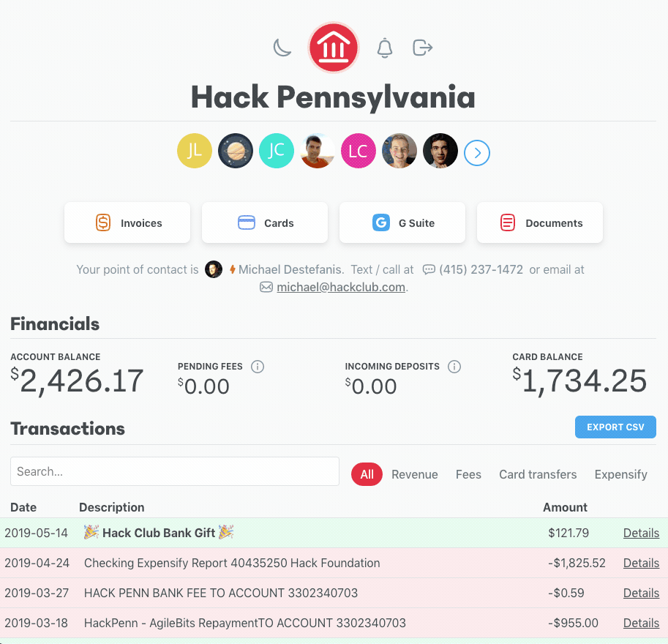This screenshot has height=644, width=668.
Task: Click the amount -$955.00
Action: coord(573,623)
